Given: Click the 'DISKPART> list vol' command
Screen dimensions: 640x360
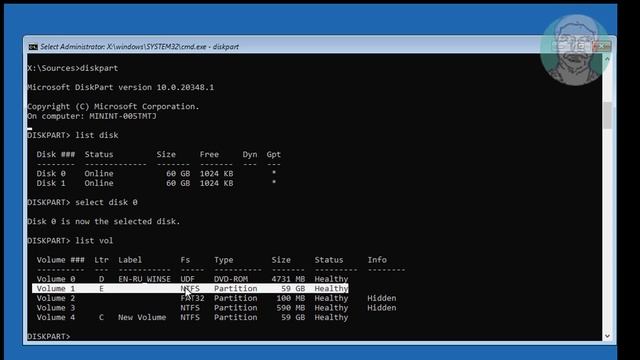Looking at the screenshot, I should [70, 241].
